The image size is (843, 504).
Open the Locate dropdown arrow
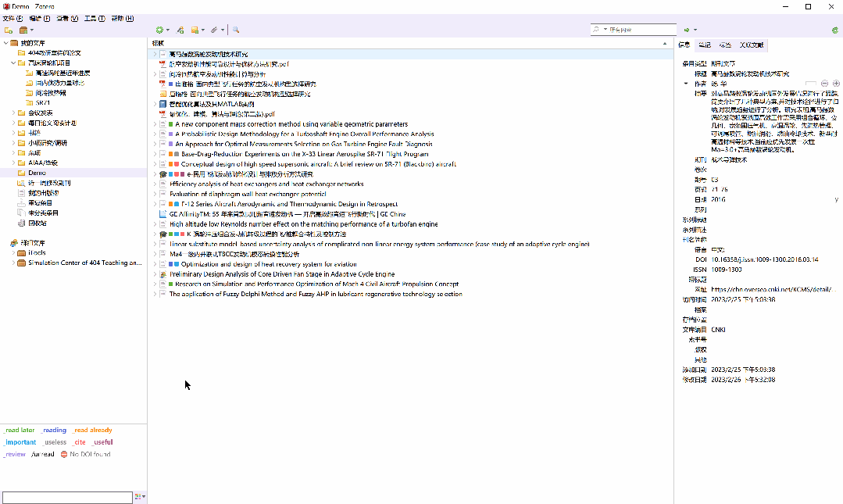click(x=695, y=30)
